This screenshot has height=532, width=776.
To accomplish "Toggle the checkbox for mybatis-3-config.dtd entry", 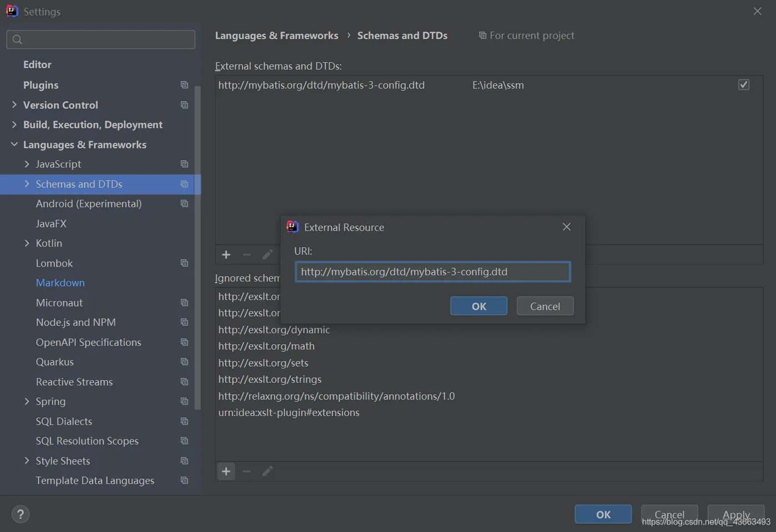I will coord(744,85).
